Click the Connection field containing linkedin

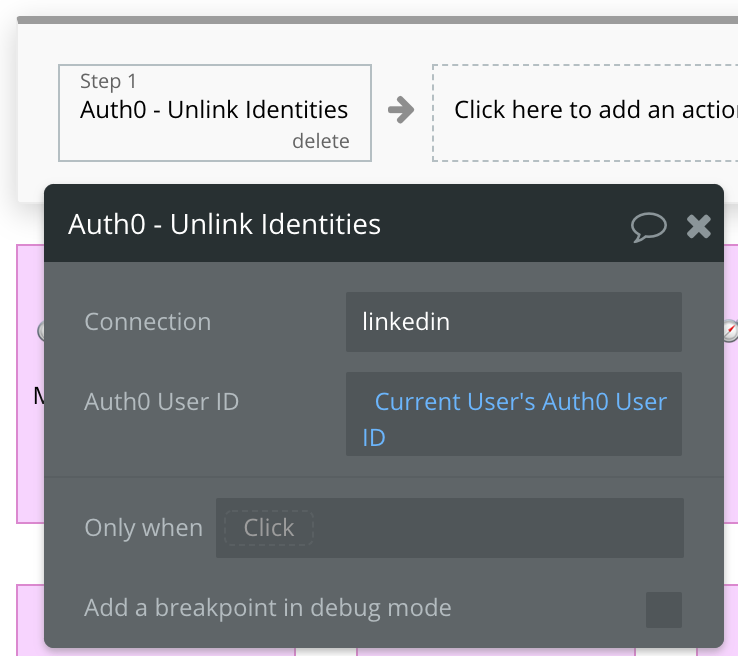click(513, 322)
